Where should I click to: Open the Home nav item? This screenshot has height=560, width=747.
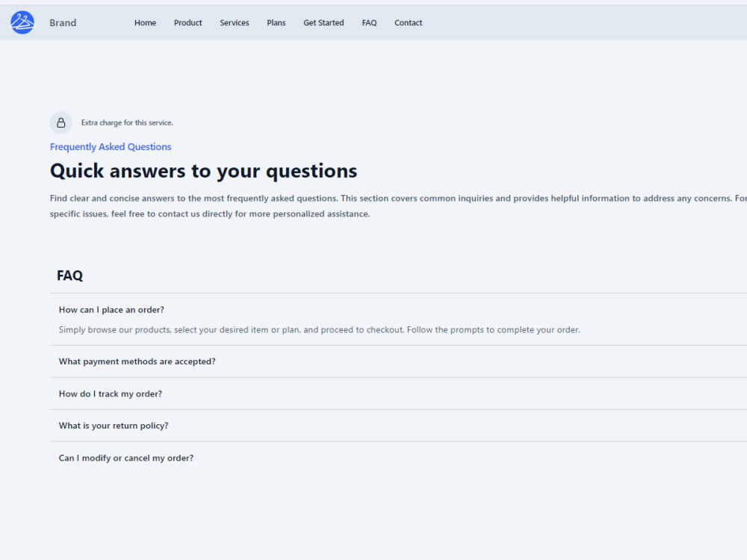(x=146, y=23)
